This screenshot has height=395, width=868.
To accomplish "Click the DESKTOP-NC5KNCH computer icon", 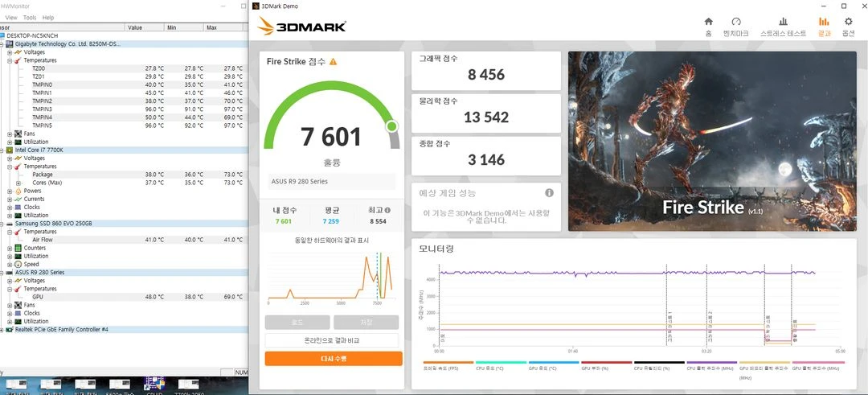I will [x=2, y=35].
